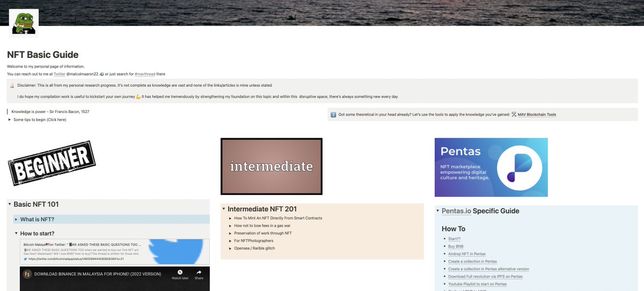The width and height of the screenshot is (644, 291).
Task: Expand 'How not to lose fees' toggle
Action: click(x=230, y=226)
